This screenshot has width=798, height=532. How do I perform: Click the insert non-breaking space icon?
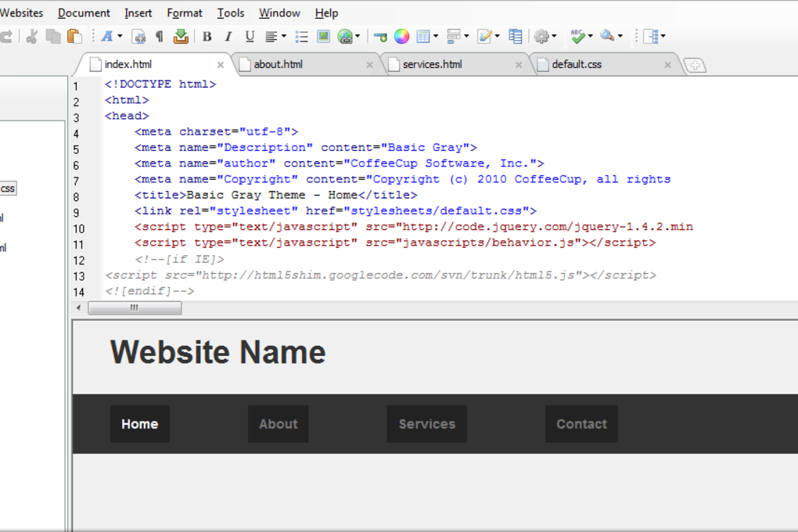coord(138,36)
